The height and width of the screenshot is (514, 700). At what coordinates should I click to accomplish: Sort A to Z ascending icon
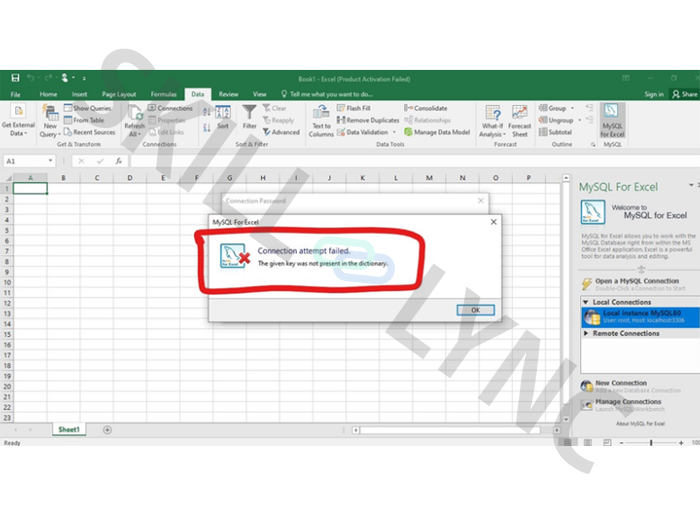pyautogui.click(x=206, y=112)
